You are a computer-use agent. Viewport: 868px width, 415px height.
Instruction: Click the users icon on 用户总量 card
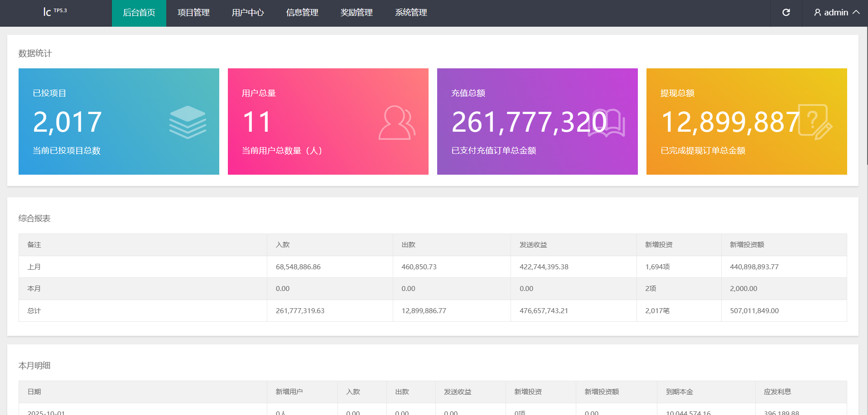pos(397,123)
